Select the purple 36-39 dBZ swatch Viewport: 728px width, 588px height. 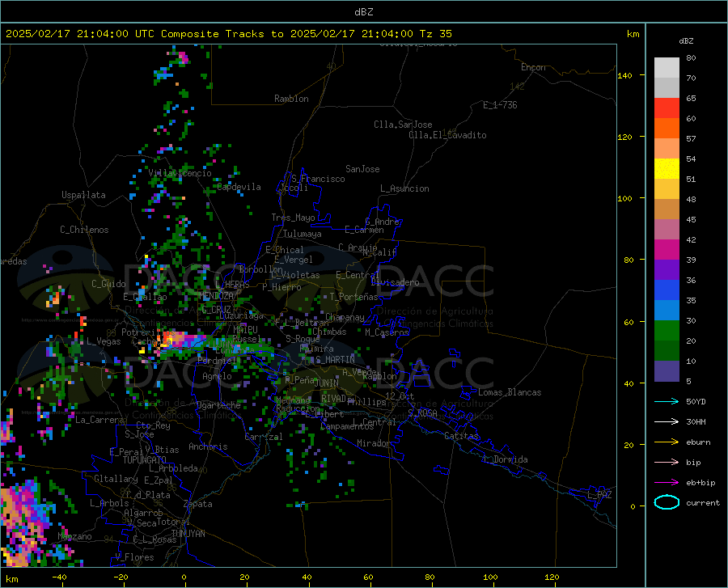click(x=667, y=270)
